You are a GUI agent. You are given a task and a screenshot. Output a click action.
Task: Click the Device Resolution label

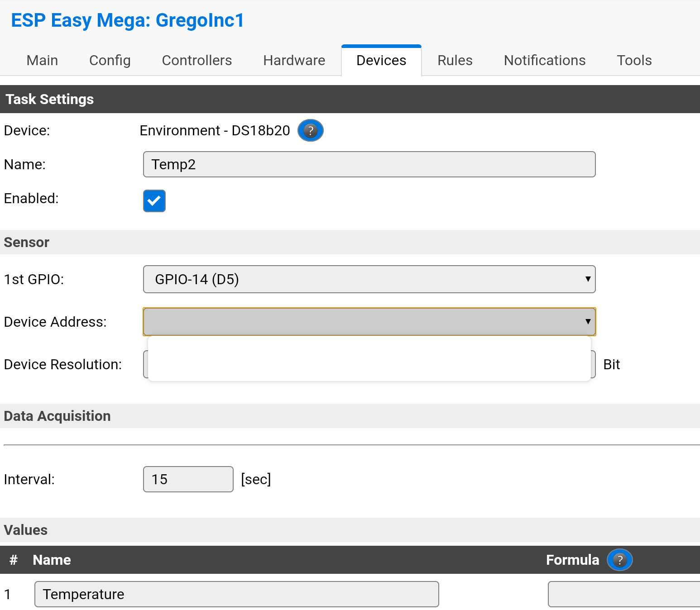point(63,364)
